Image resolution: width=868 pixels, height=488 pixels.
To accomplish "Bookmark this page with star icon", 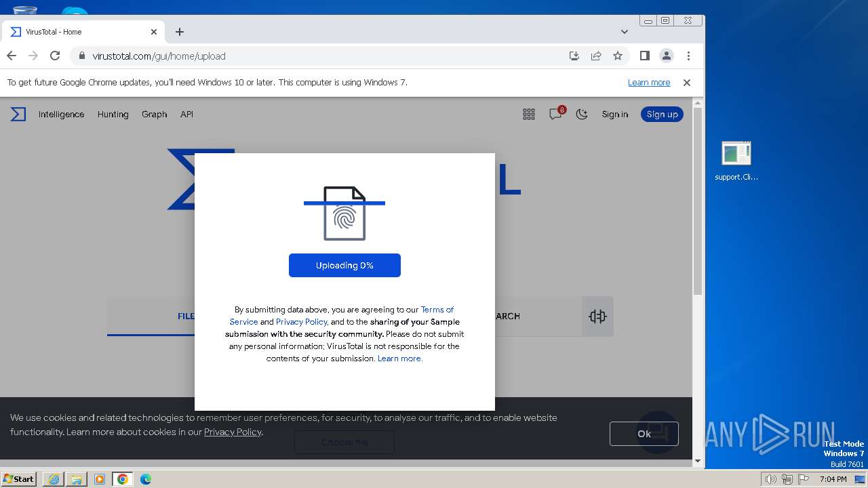I will 618,56.
